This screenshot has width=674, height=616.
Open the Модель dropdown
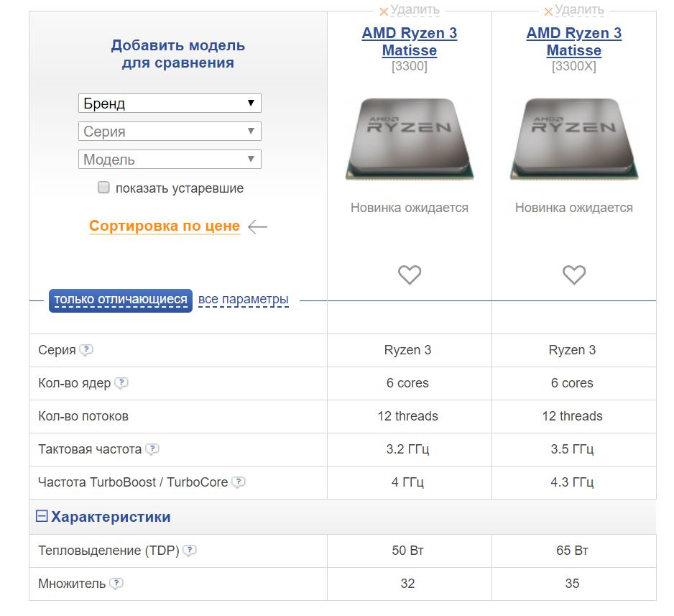[169, 159]
